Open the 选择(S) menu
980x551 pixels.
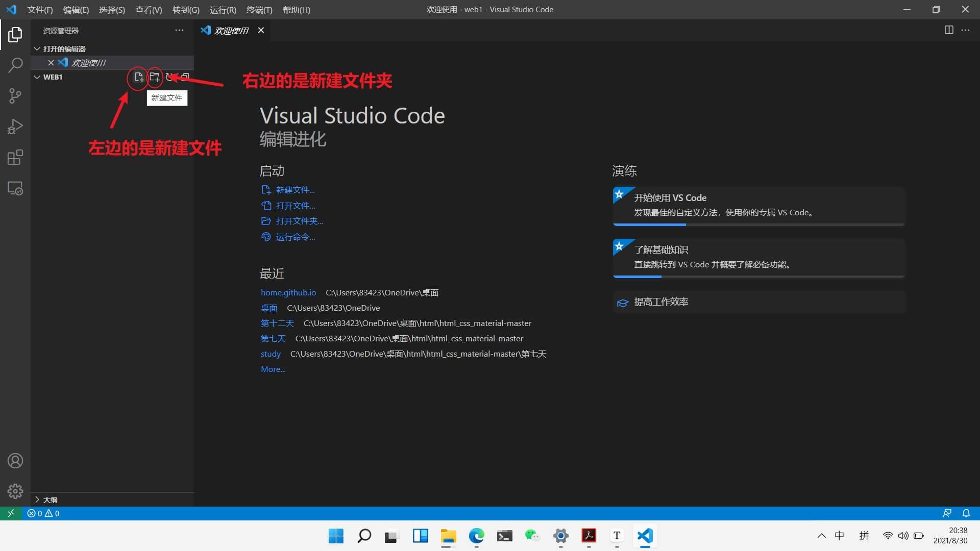[x=112, y=10]
